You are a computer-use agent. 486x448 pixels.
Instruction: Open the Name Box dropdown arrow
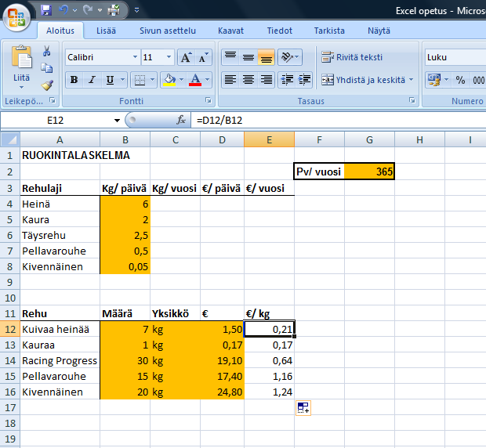(x=117, y=120)
